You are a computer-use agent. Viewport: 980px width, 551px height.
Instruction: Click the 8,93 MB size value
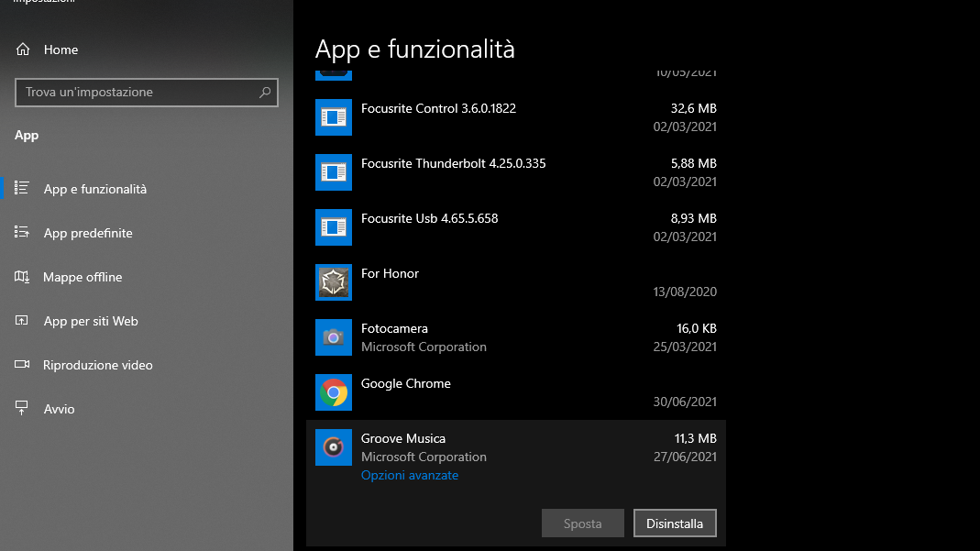(694, 218)
